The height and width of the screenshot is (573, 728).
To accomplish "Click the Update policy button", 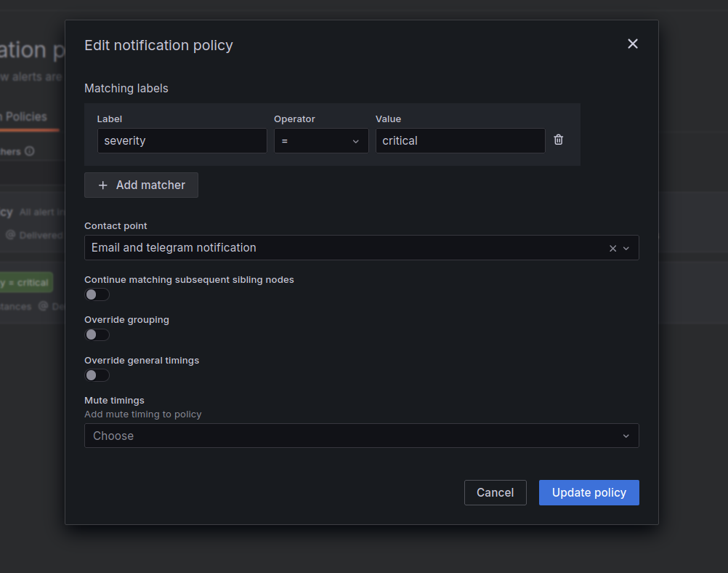I will click(589, 492).
